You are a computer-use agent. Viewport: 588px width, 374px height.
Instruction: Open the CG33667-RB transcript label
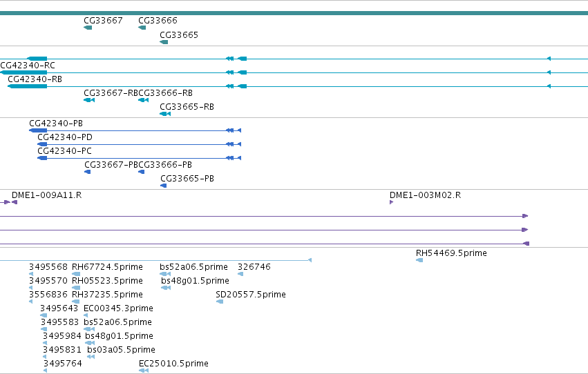tap(111, 93)
